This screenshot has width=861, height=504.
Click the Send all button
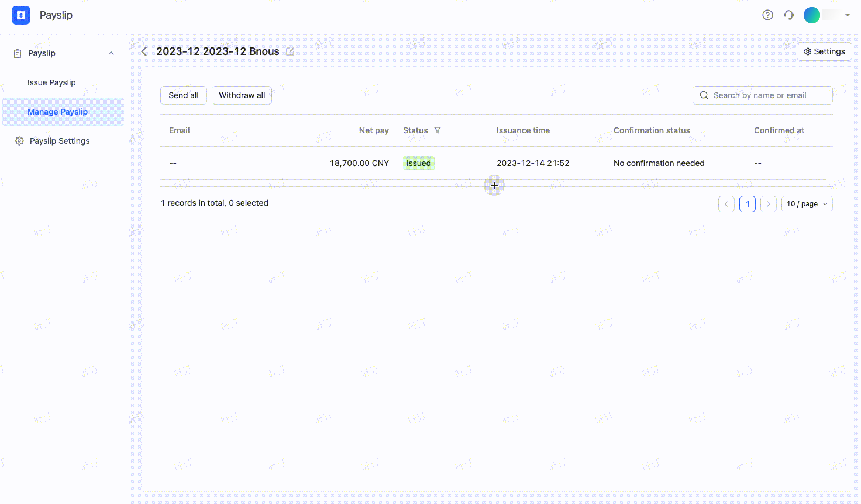click(x=184, y=95)
